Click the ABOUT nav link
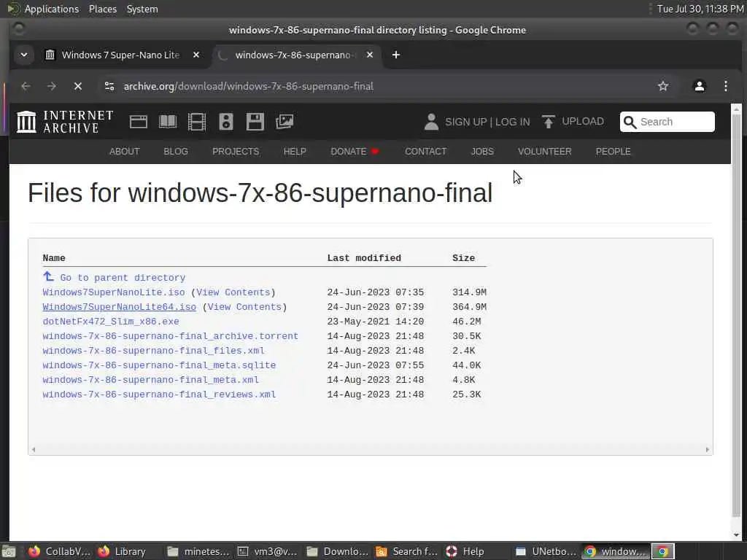This screenshot has height=560, width=747. 124,152
